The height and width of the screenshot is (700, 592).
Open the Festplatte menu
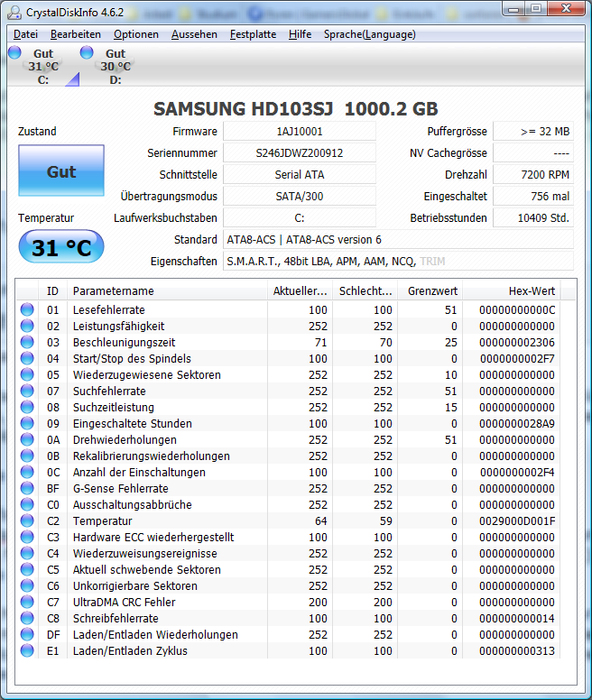[x=253, y=34]
